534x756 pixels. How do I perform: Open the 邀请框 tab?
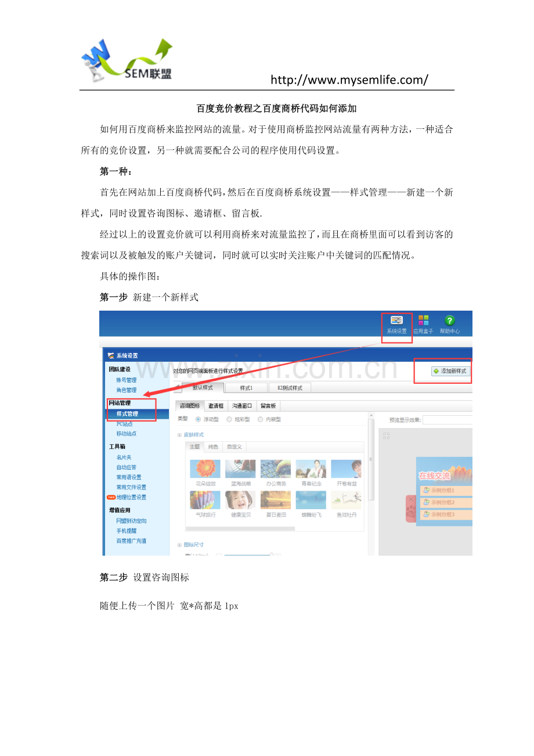point(217,406)
